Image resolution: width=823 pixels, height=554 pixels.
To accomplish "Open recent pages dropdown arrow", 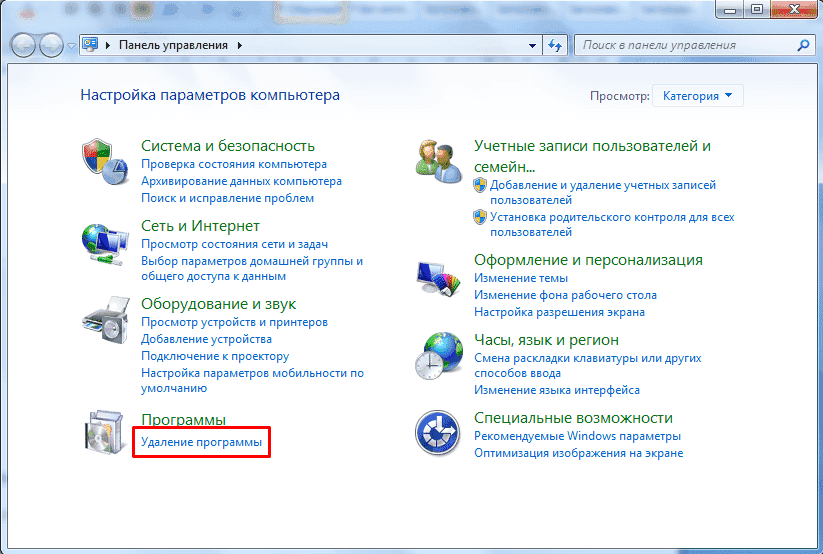I will coord(71,46).
